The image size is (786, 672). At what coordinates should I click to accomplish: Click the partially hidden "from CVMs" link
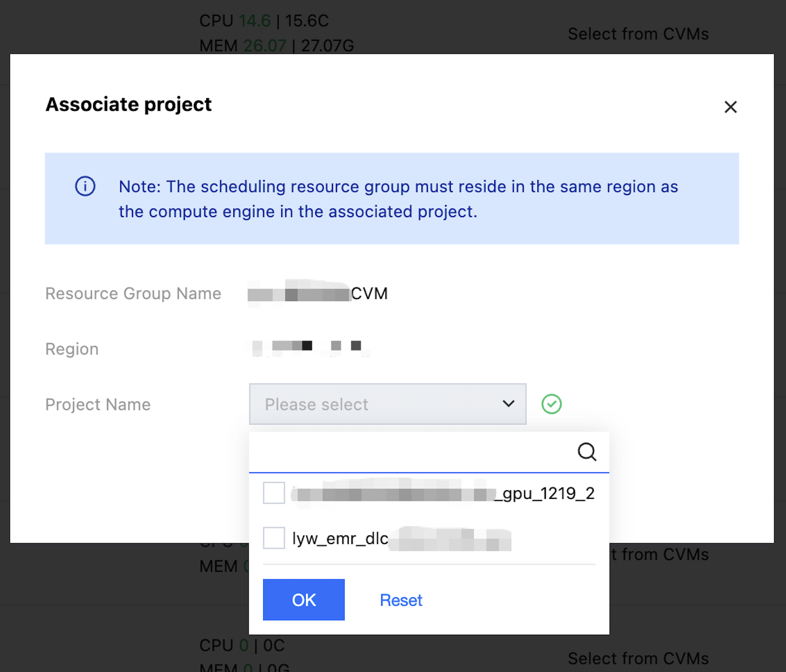point(660,554)
